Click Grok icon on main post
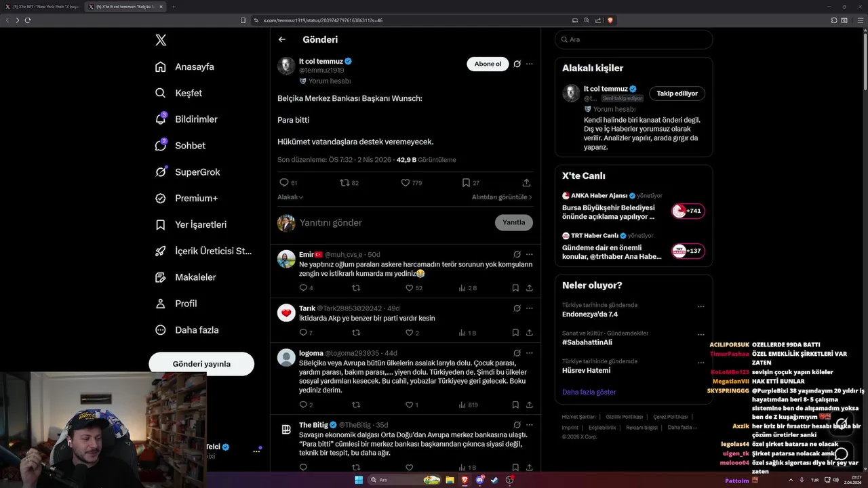Viewport: 868px width, 488px height. click(x=517, y=64)
